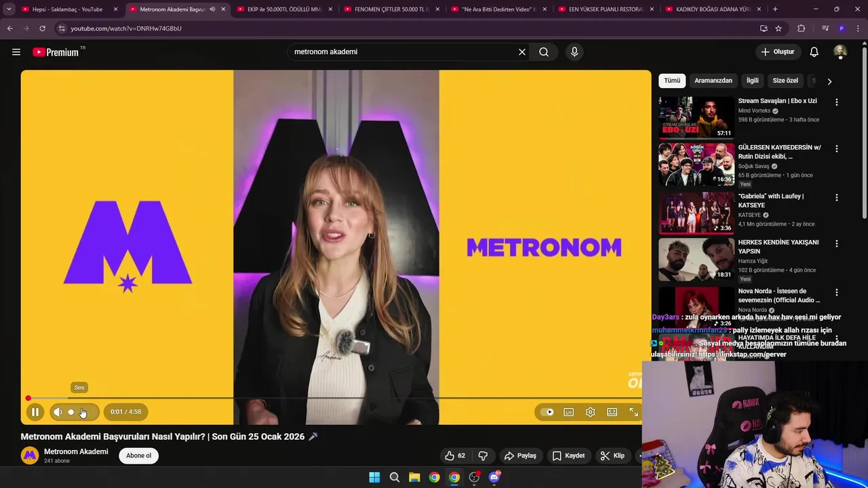Pause the video playback
Screen dimensions: 868x488
35,411
